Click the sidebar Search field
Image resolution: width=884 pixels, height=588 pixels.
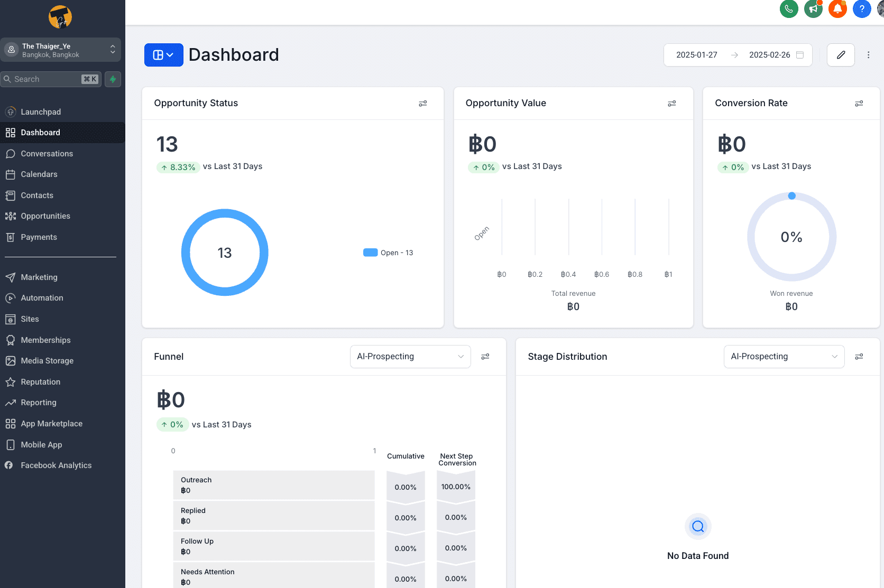tap(51, 79)
